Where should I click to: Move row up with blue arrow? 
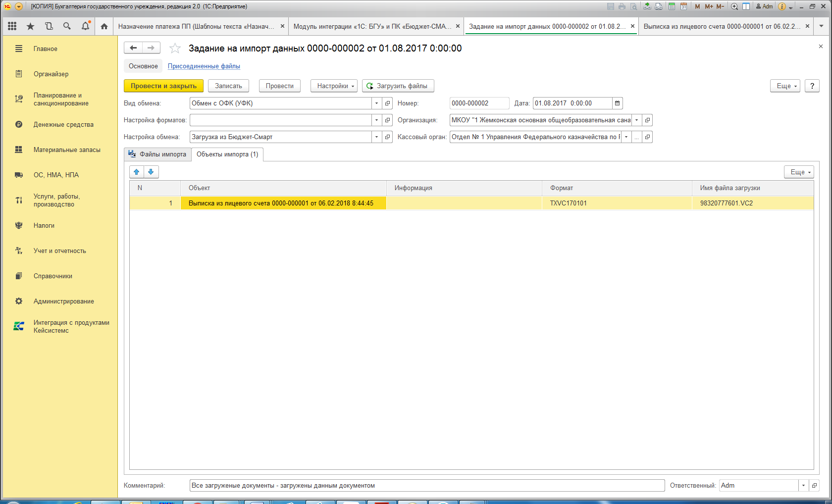point(137,172)
